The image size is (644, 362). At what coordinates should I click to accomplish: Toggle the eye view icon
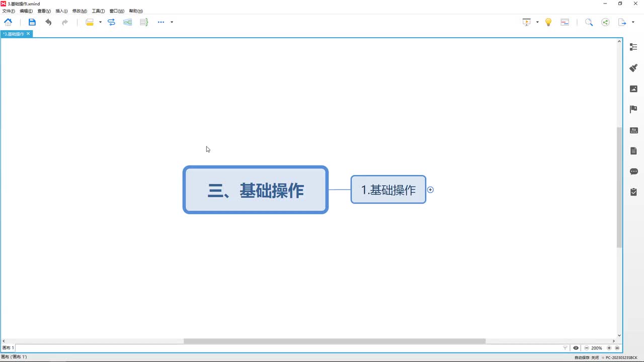point(576,348)
